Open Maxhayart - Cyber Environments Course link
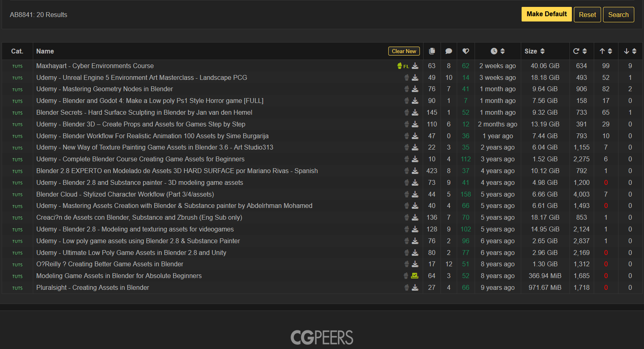Image resolution: width=644 pixels, height=349 pixels. point(95,66)
